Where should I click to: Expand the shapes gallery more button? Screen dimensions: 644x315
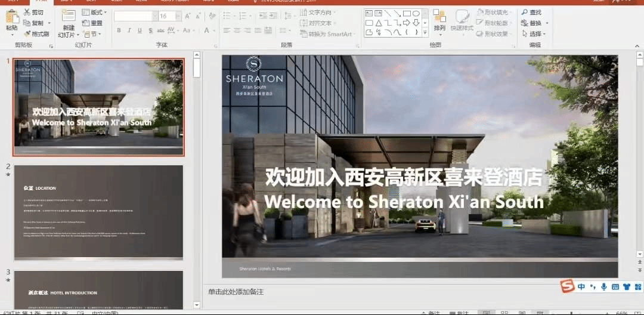point(425,33)
